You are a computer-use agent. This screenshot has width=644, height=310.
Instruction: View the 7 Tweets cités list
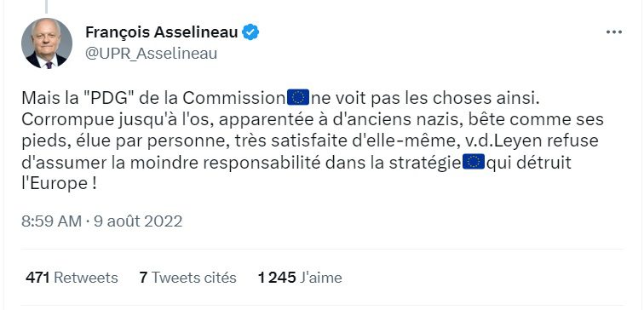pos(187,278)
